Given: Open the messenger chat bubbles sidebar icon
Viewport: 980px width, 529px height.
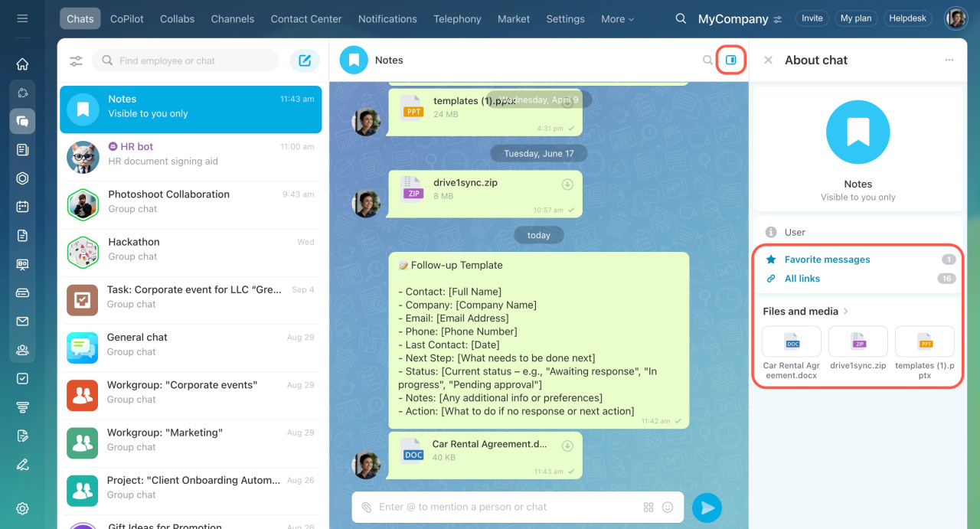Looking at the screenshot, I should (x=22, y=121).
